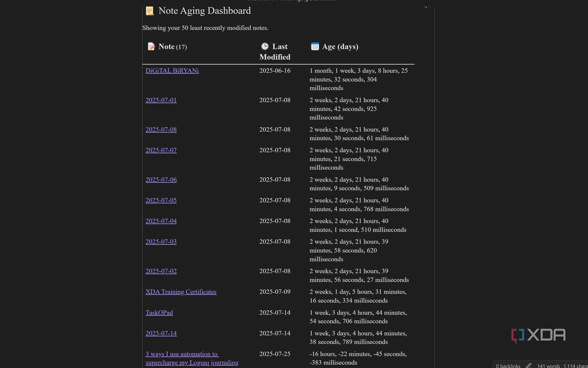The height and width of the screenshot is (368, 588).
Task: Click the 141 words counter
Action: [x=548, y=366]
